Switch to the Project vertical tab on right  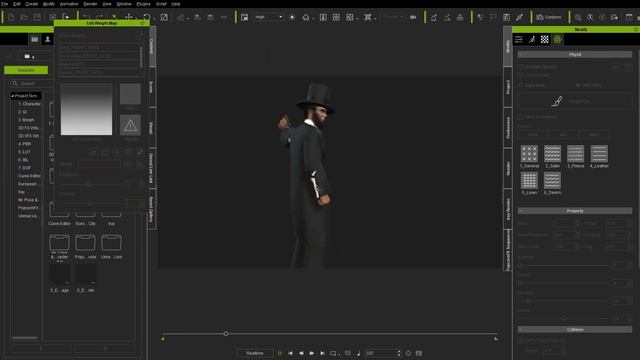(x=508, y=87)
